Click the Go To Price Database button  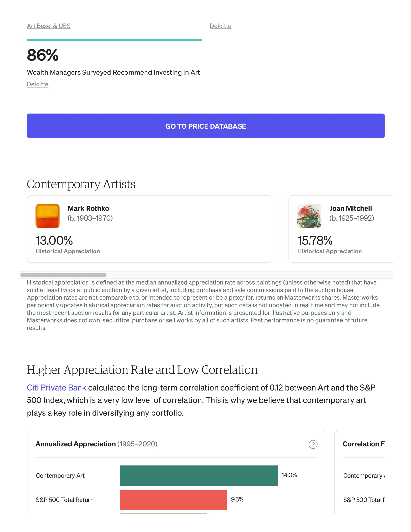(205, 126)
